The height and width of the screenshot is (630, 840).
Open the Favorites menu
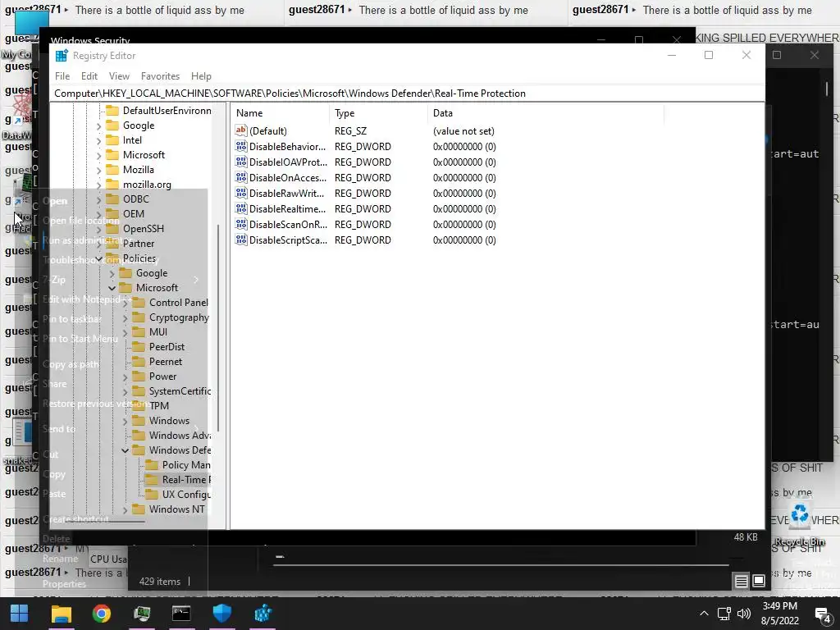[x=160, y=76]
